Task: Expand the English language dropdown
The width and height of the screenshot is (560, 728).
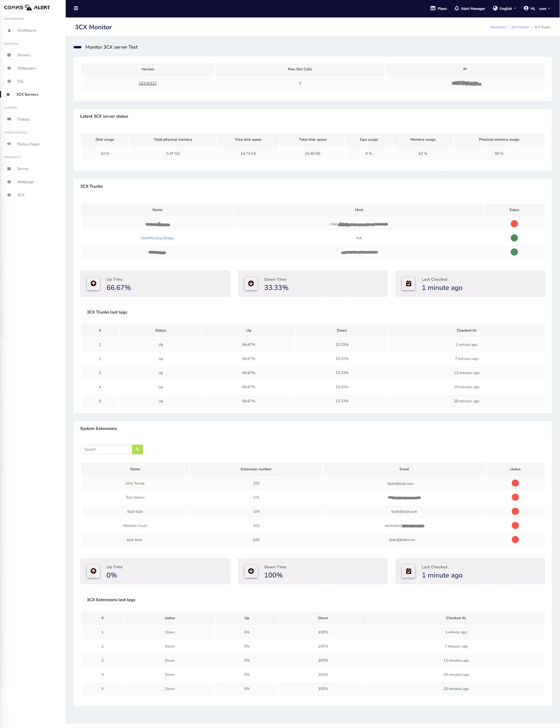Action: (x=504, y=8)
